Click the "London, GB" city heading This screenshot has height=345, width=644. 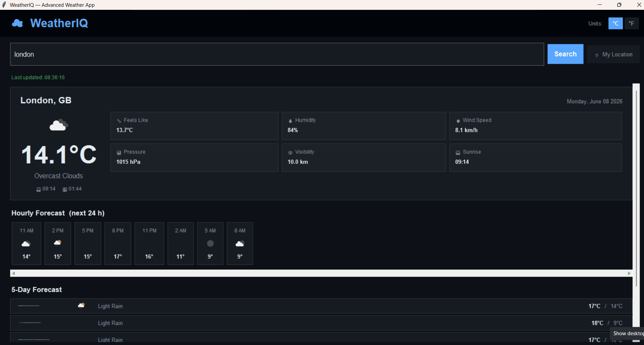click(x=46, y=100)
